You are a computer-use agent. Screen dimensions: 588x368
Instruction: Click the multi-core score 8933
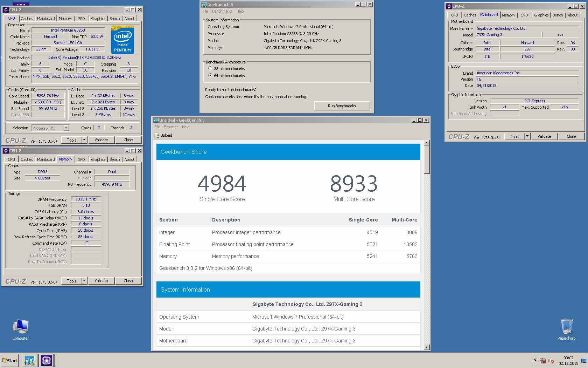354,184
